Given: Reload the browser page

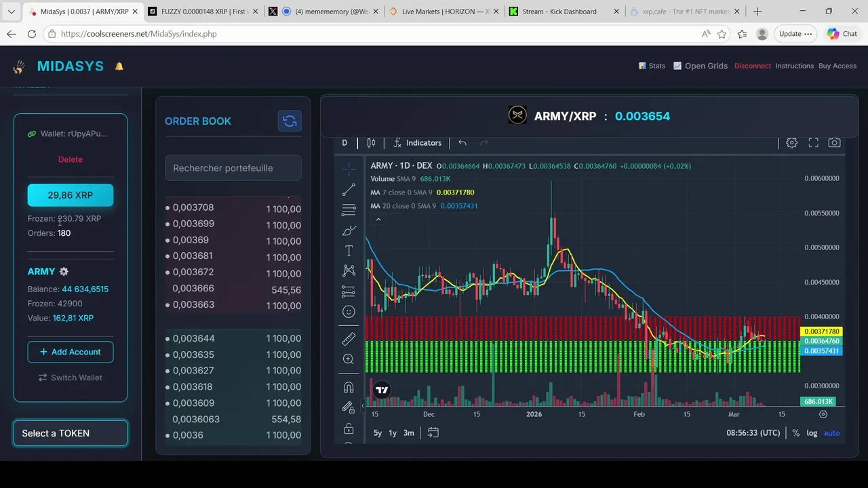Looking at the screenshot, I should coord(32,34).
